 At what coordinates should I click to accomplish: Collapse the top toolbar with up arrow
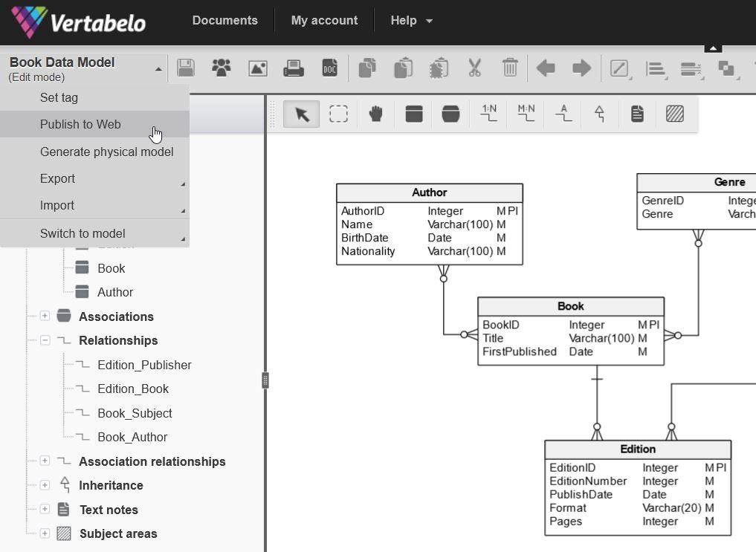(713, 48)
